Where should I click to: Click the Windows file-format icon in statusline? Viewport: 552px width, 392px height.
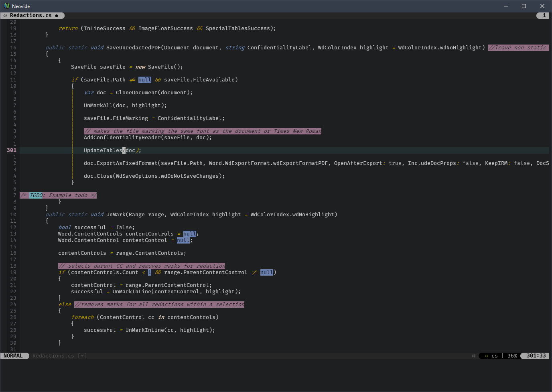tap(474, 356)
